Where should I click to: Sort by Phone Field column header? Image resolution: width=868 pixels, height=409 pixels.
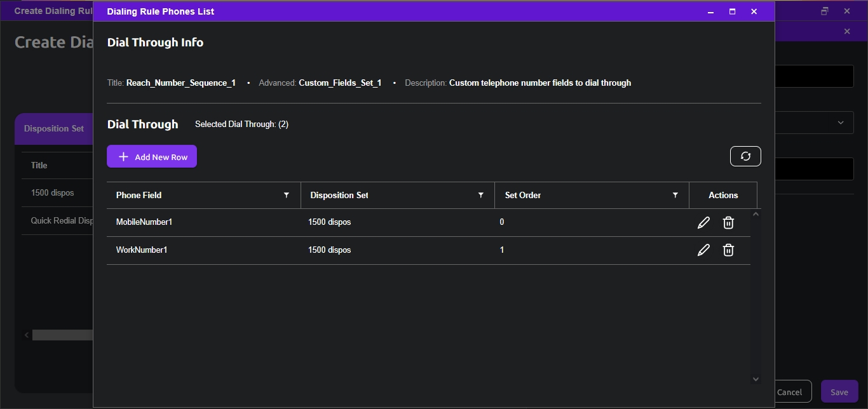[x=139, y=195]
